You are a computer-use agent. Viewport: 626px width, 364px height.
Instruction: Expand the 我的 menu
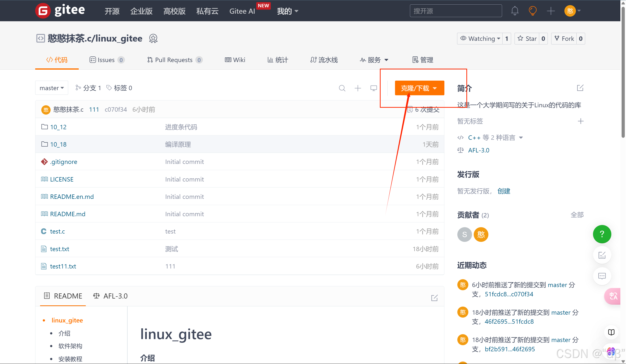pos(287,11)
